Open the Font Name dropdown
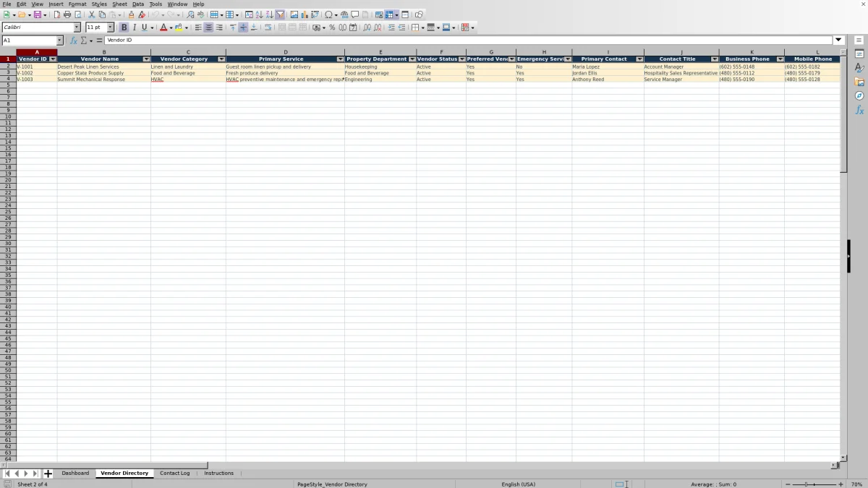This screenshot has height=488, width=868. tap(77, 27)
